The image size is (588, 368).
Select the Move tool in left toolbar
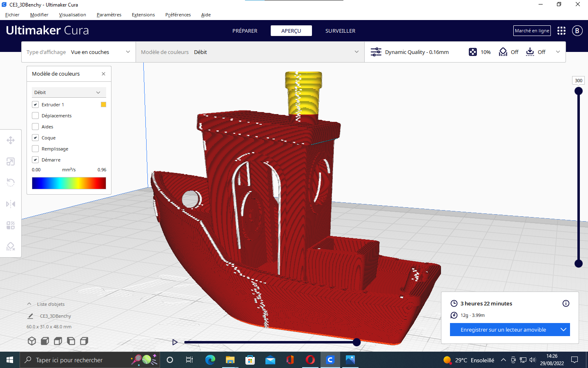click(x=11, y=140)
